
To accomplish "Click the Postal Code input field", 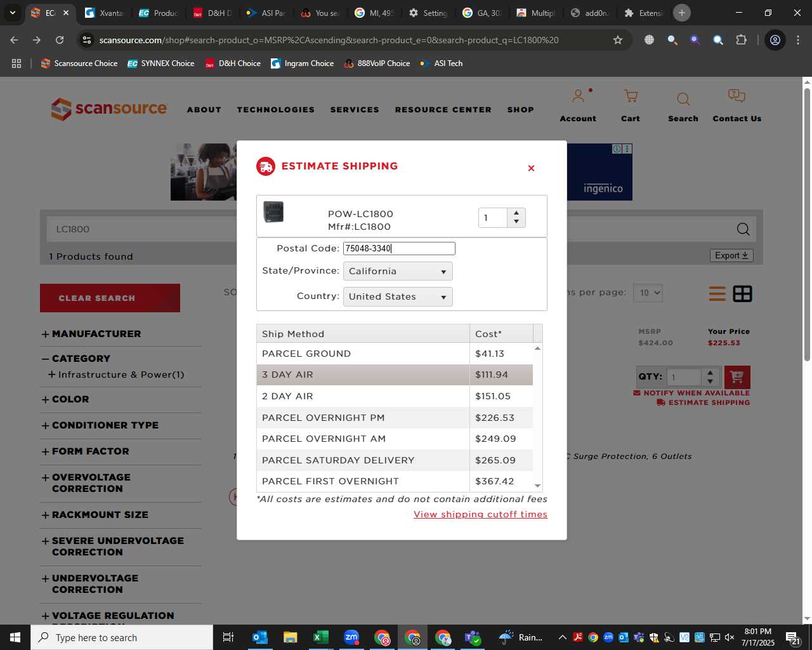I will (x=399, y=248).
